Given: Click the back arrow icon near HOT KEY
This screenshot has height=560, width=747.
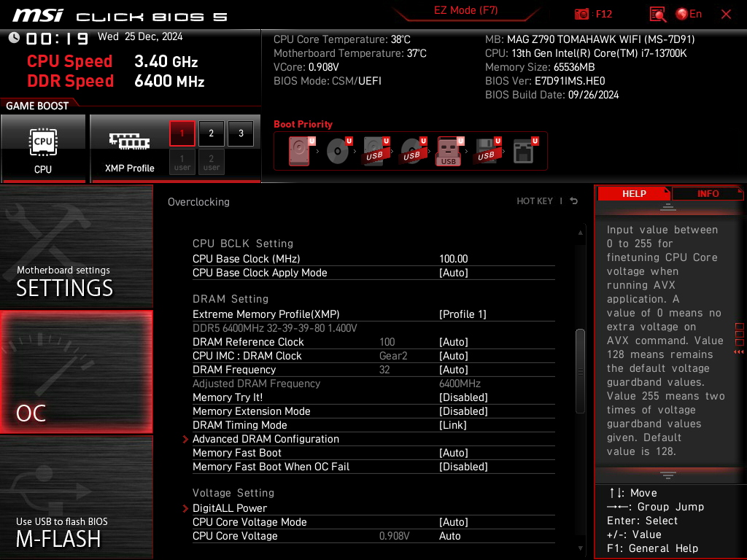Looking at the screenshot, I should pyautogui.click(x=574, y=201).
